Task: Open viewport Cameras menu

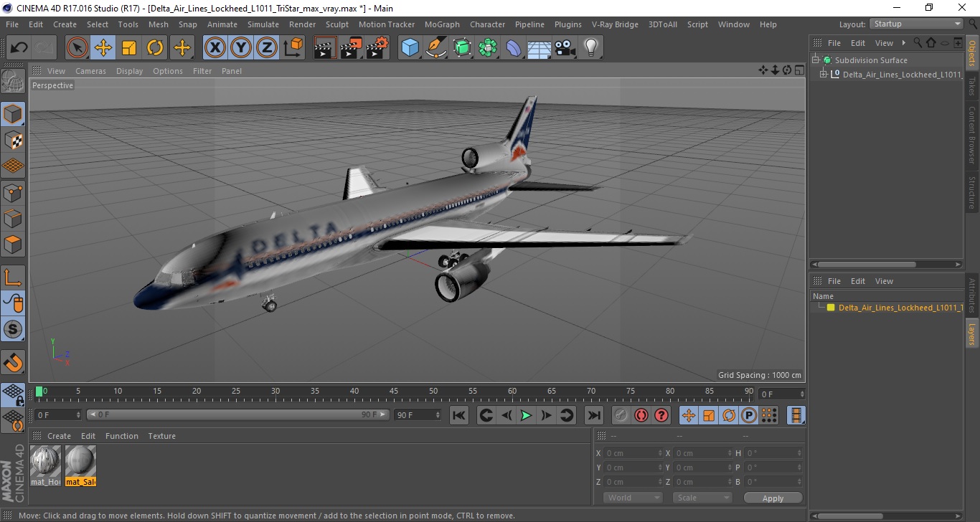Action: click(x=90, y=71)
